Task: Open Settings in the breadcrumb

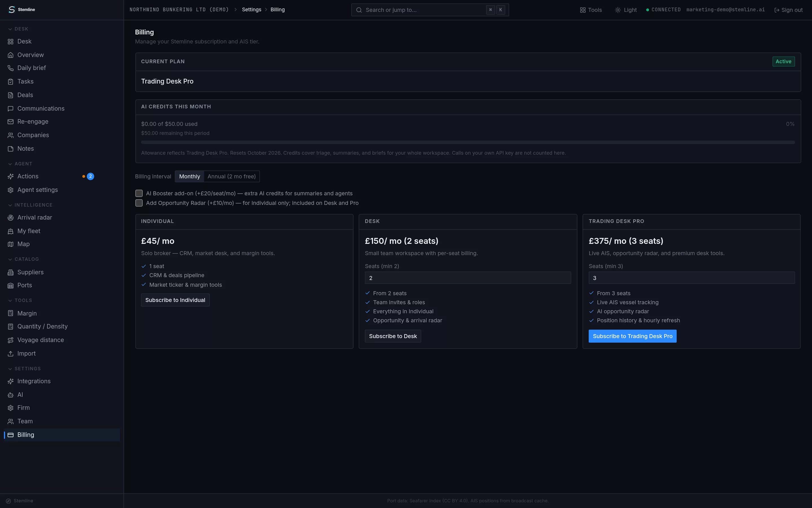Action: pos(251,10)
